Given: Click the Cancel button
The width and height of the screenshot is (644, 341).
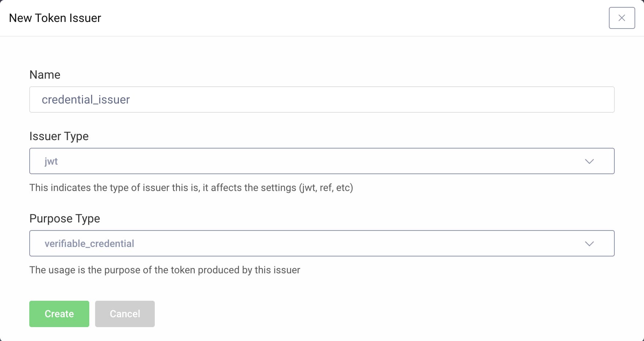Looking at the screenshot, I should (x=125, y=314).
